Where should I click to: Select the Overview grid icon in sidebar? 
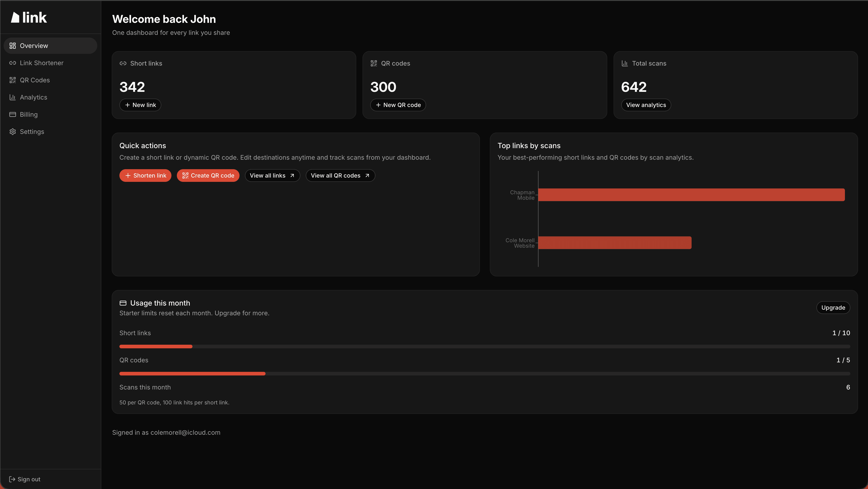coord(12,45)
